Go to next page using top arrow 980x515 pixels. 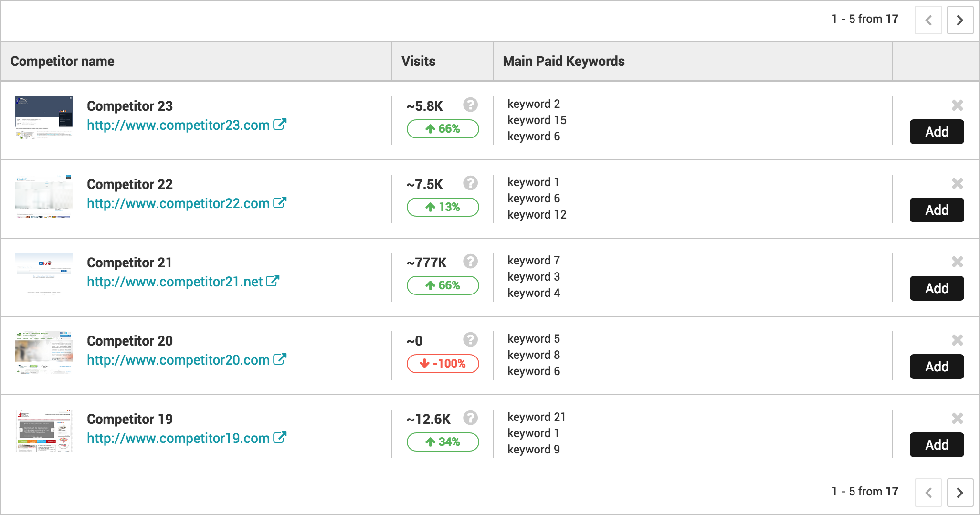click(x=960, y=20)
